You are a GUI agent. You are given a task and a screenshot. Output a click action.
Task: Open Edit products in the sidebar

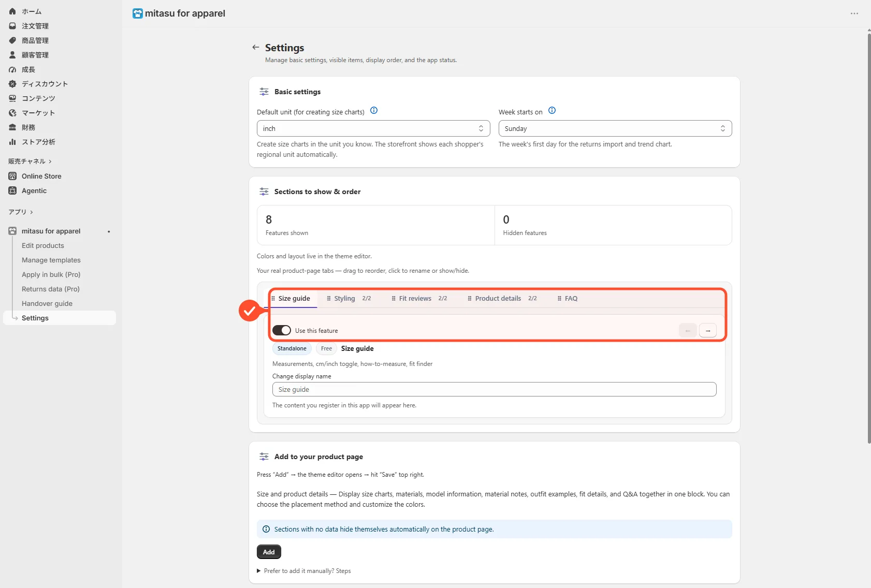coord(43,246)
